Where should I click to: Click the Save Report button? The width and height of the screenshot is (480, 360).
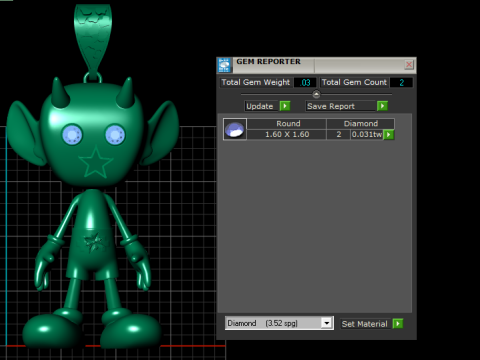point(340,106)
